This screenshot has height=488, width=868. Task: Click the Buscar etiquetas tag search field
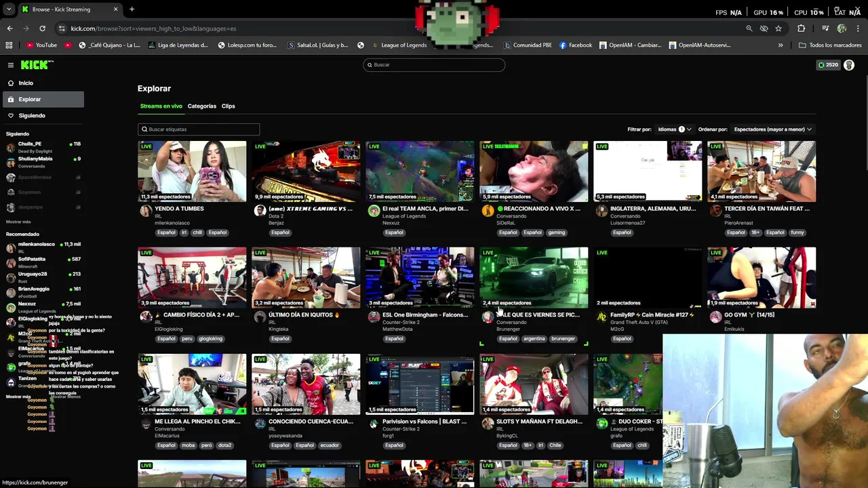pyautogui.click(x=199, y=129)
